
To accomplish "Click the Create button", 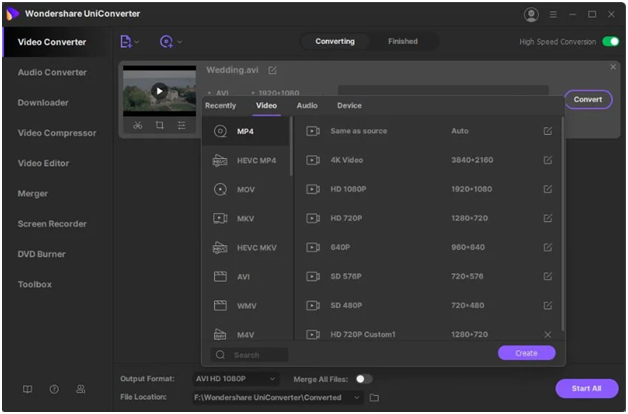I will tap(526, 353).
